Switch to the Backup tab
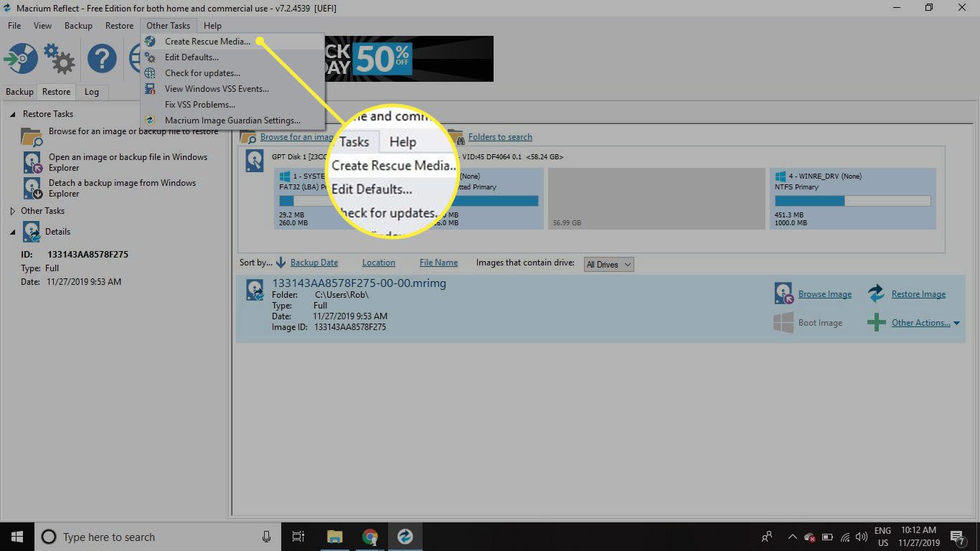The image size is (980, 551). pos(20,92)
